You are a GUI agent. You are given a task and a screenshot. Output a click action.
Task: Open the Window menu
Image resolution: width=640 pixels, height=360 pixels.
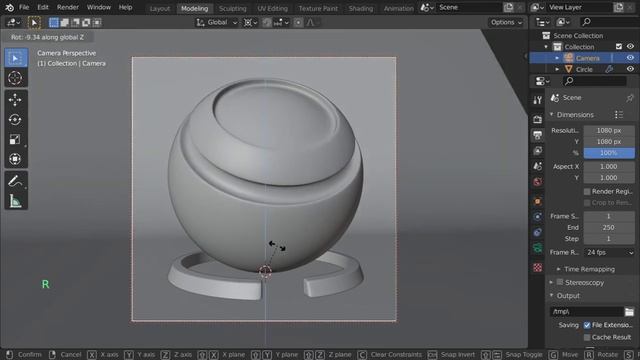99,7
